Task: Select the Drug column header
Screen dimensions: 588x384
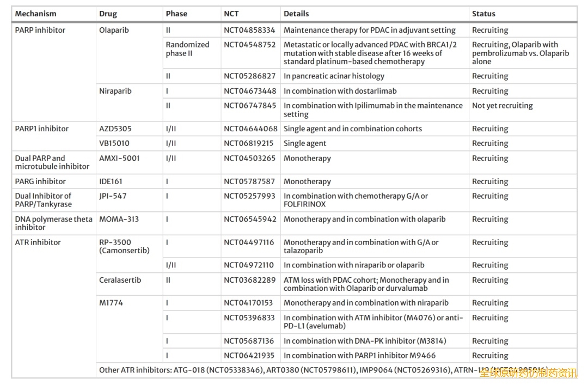Action: pos(108,14)
